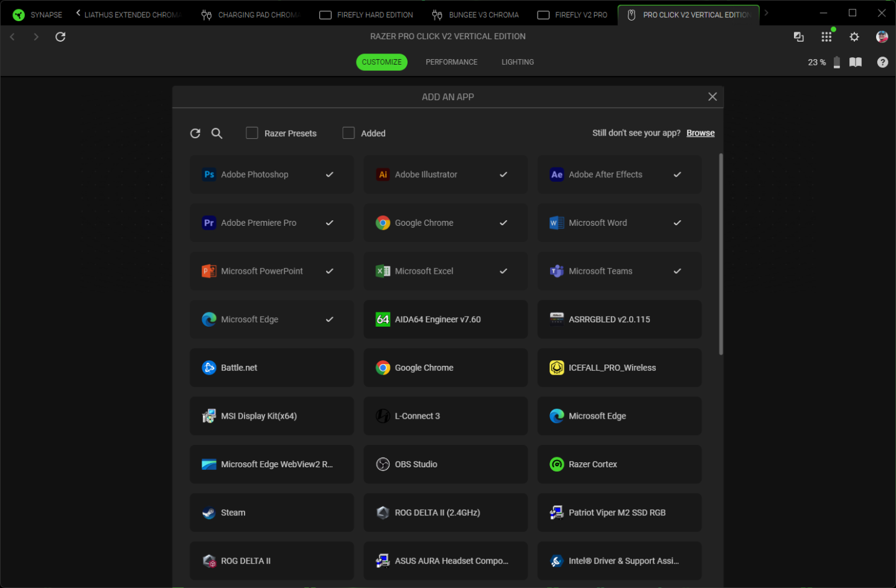Click the Steam icon
Image resolution: width=896 pixels, height=588 pixels.
click(x=209, y=513)
